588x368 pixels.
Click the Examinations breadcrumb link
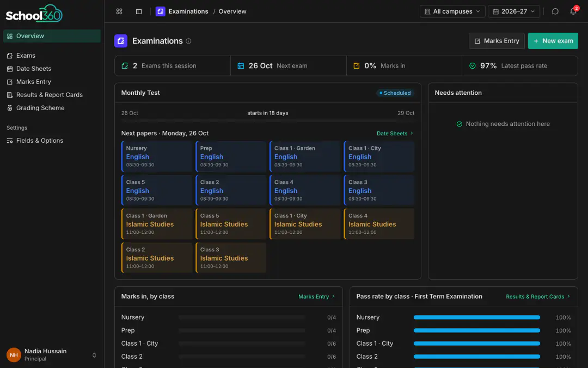188,11
